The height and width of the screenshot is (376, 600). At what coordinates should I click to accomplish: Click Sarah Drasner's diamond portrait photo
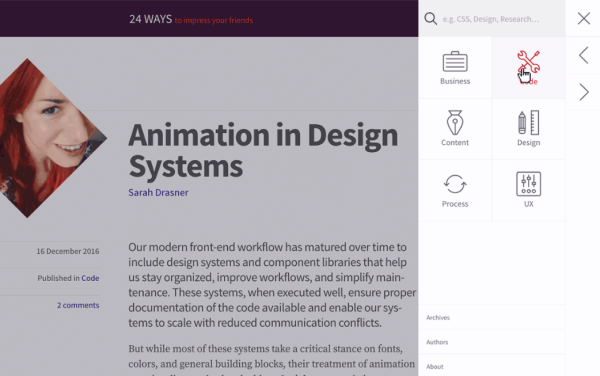tap(49, 138)
